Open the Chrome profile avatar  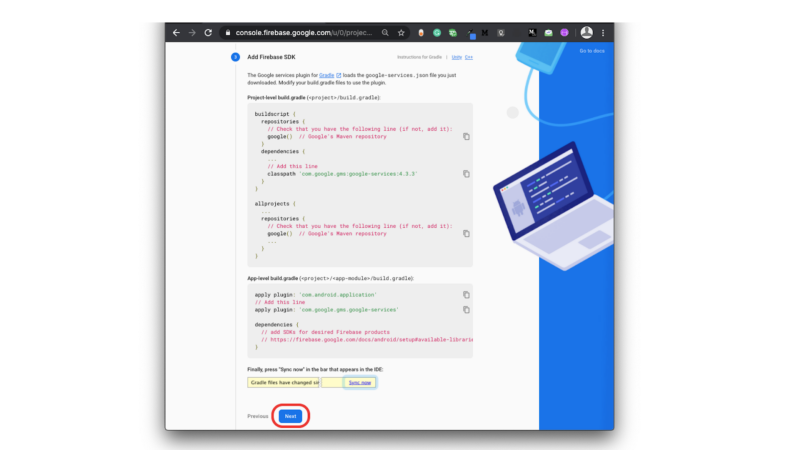587,32
